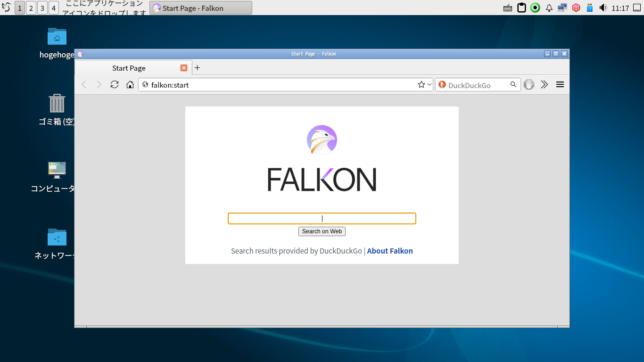Go back with the Falkon back arrow
This screenshot has width=644, height=362.
[x=84, y=84]
